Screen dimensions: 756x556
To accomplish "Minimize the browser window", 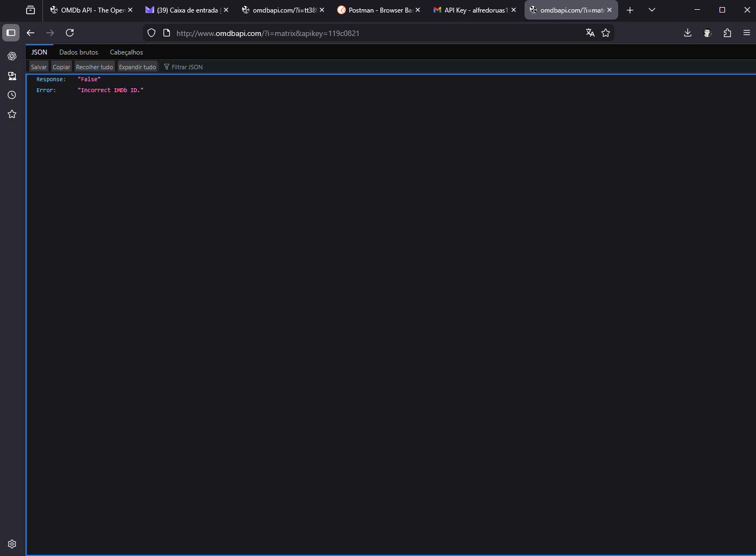I will tap(697, 10).
